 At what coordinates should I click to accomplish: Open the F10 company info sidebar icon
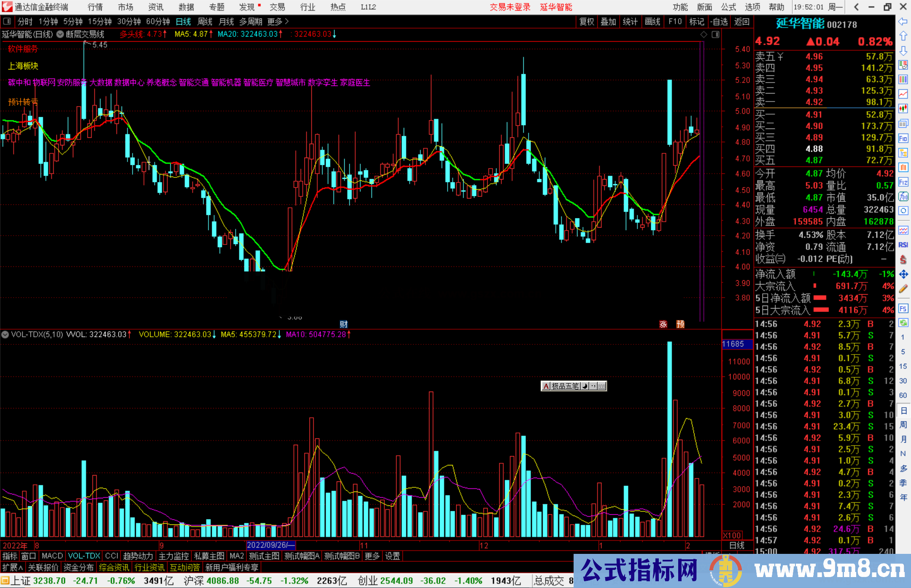903,138
